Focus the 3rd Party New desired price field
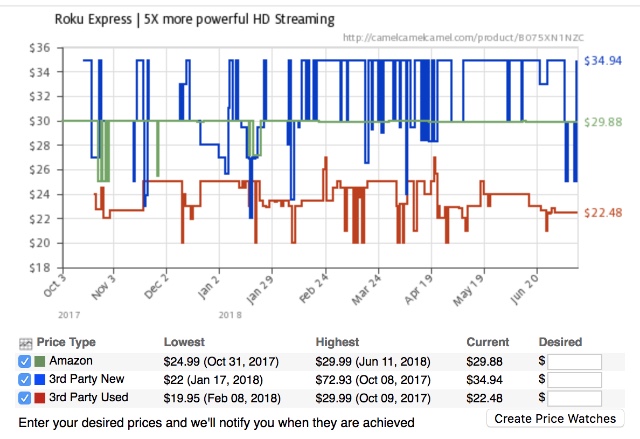Image resolution: width=640 pixels, height=439 pixels. tap(574, 380)
